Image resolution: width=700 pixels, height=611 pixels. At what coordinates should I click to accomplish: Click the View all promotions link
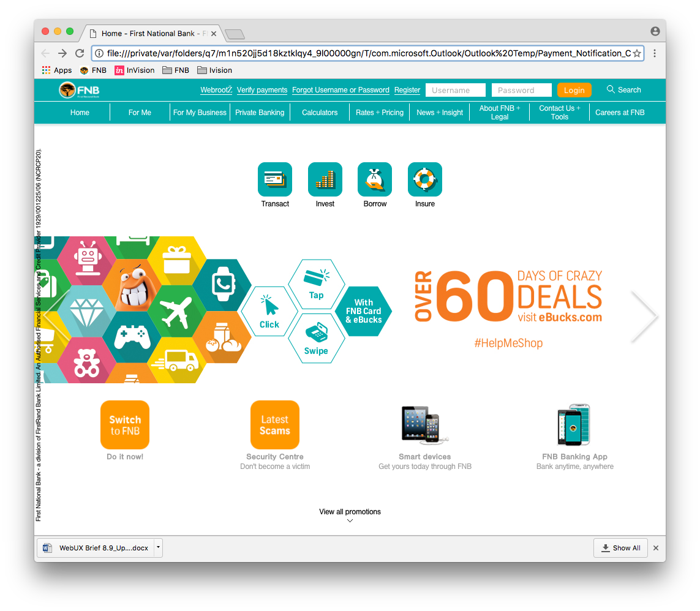(350, 511)
